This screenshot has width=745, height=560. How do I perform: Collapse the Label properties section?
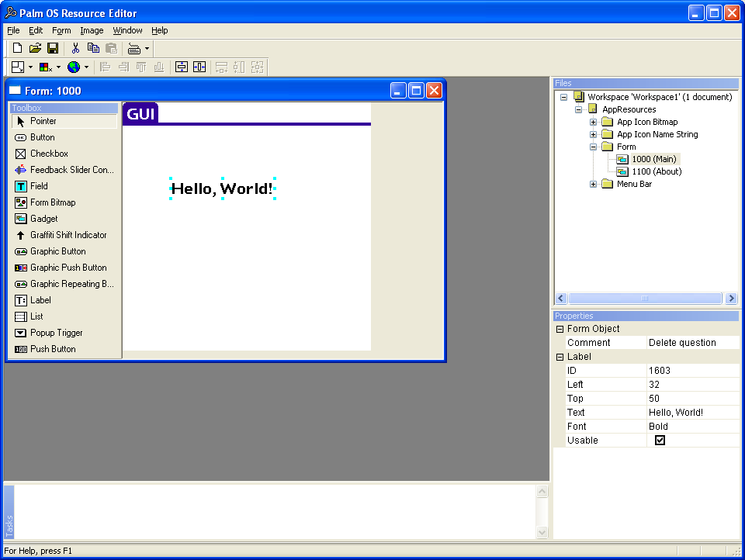560,358
